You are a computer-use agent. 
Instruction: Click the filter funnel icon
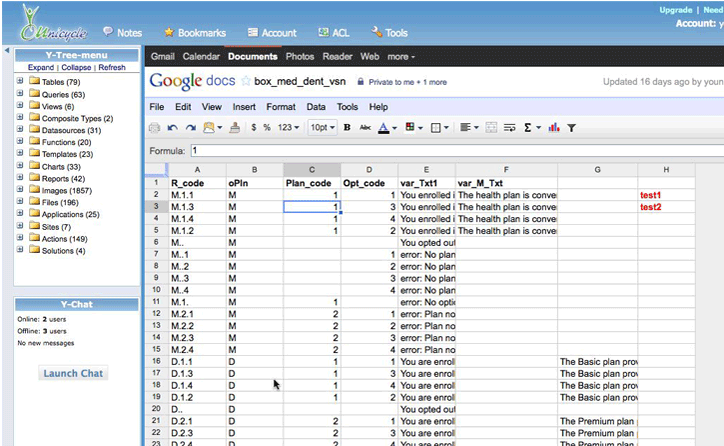click(571, 128)
